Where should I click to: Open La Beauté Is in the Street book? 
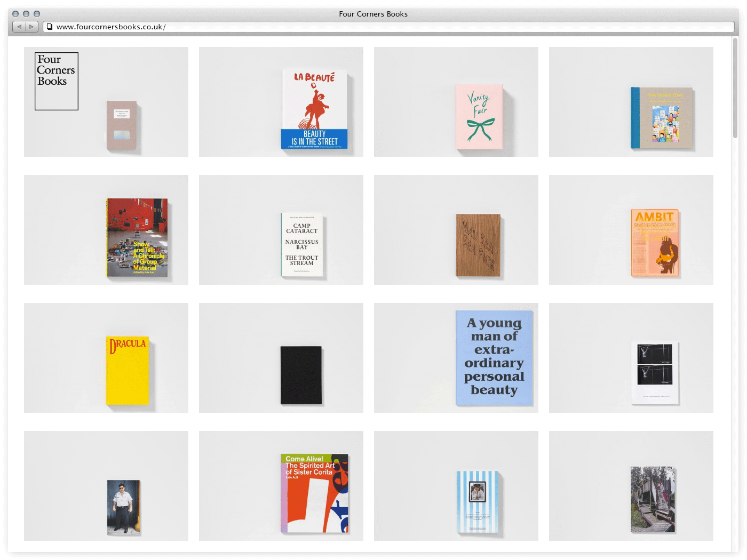[314, 109]
